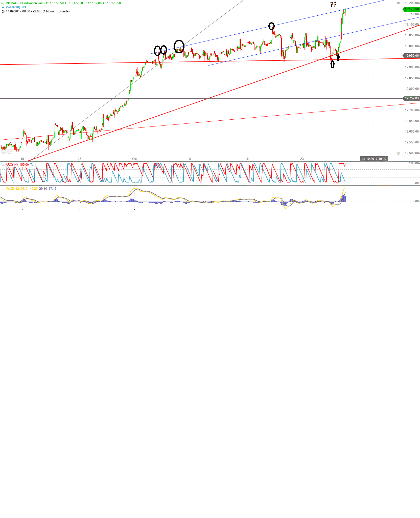Click the 12.800,00 price axis label

[412, 89]
